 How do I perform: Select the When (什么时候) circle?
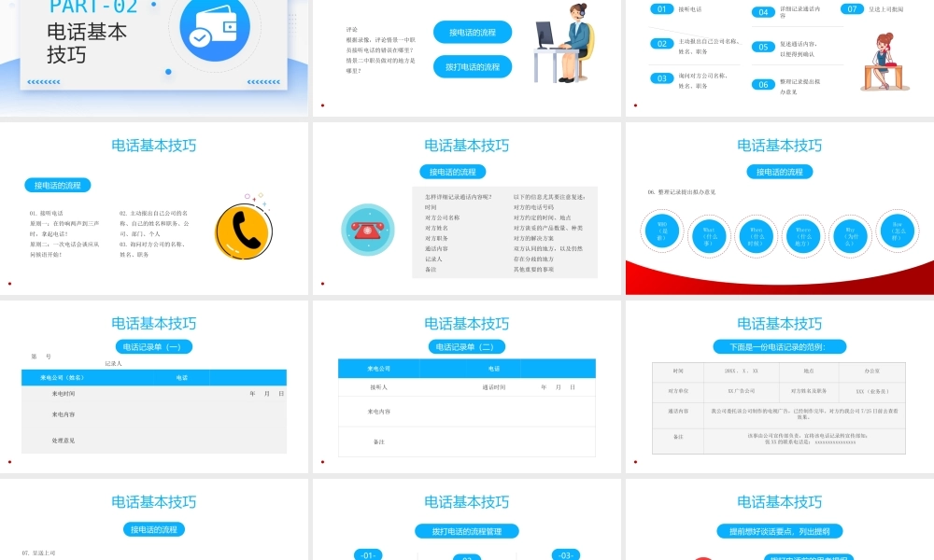pos(756,236)
